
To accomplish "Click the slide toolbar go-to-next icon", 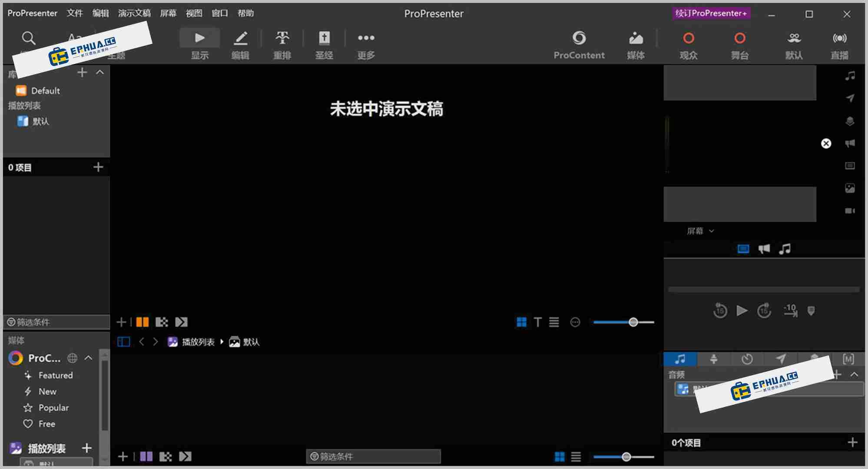I will (181, 322).
